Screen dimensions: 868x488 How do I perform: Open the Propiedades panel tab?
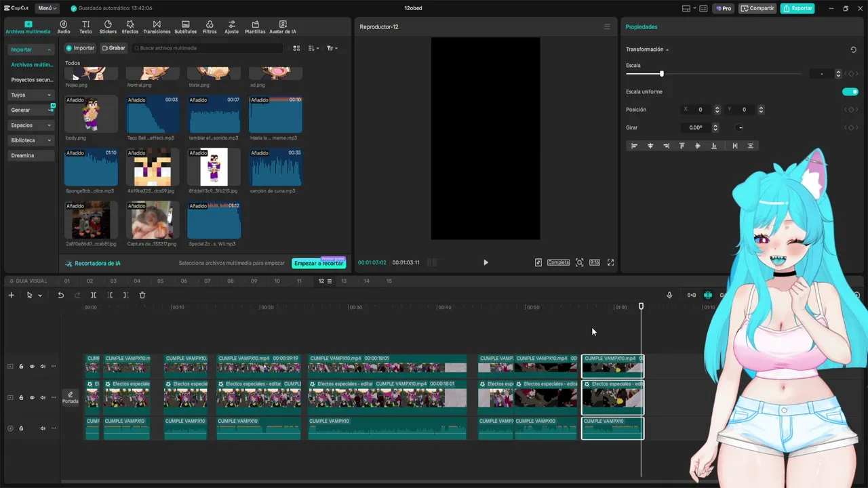pyautogui.click(x=642, y=27)
